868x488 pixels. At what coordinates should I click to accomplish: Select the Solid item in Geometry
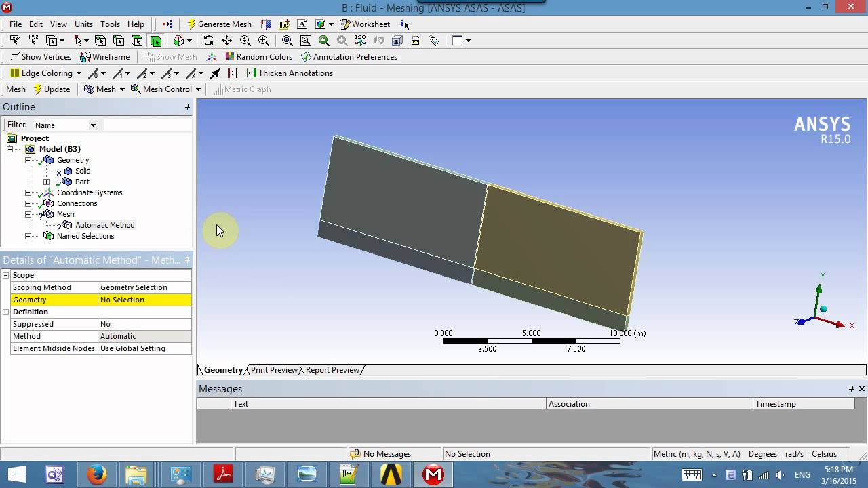83,171
